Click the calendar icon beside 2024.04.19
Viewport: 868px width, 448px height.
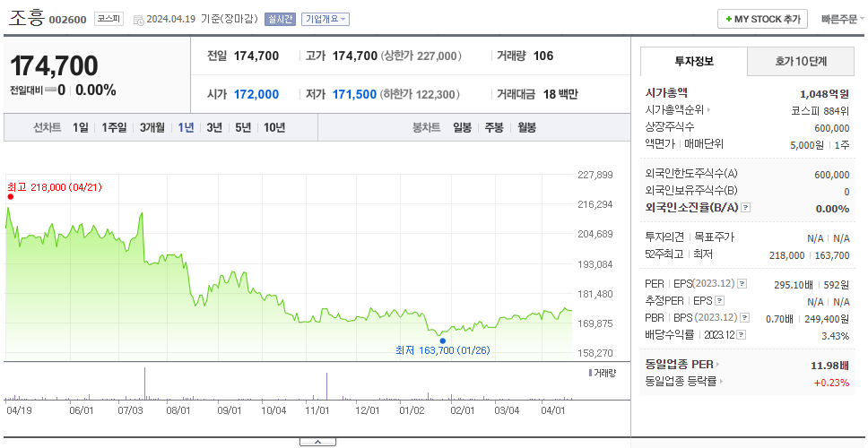(138, 20)
